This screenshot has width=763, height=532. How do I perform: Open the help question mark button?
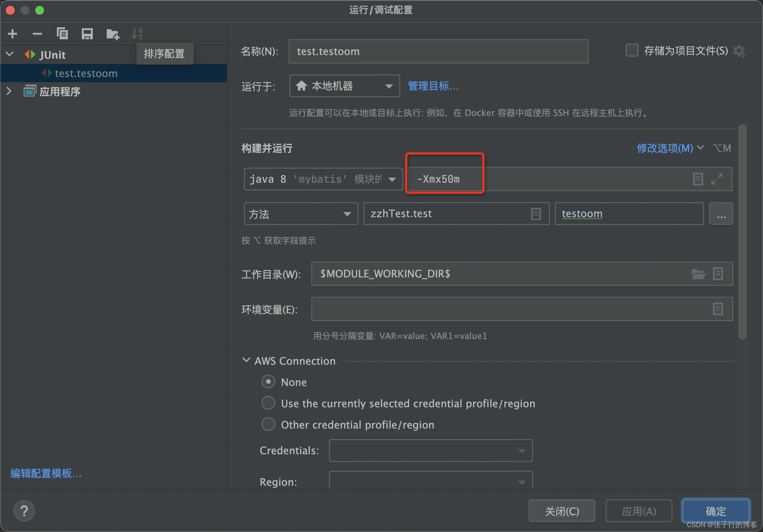click(24, 511)
